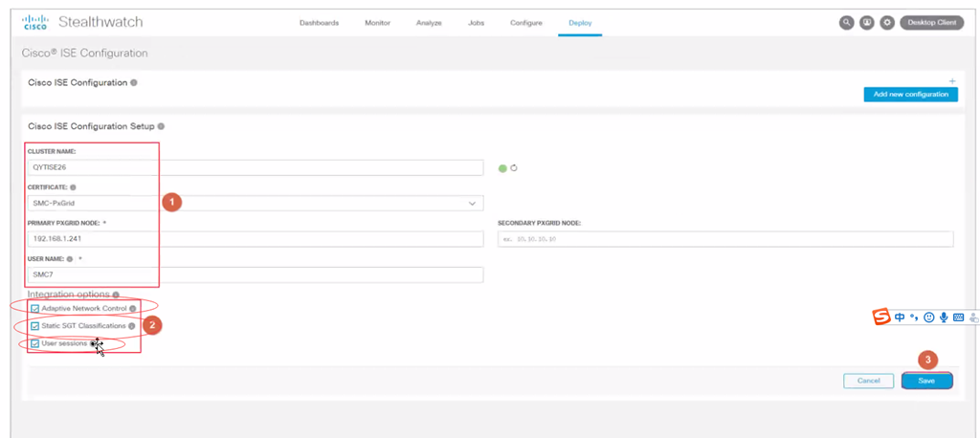Open soft keyboard icon in IME bar
This screenshot has width=980, height=438.
958,318
